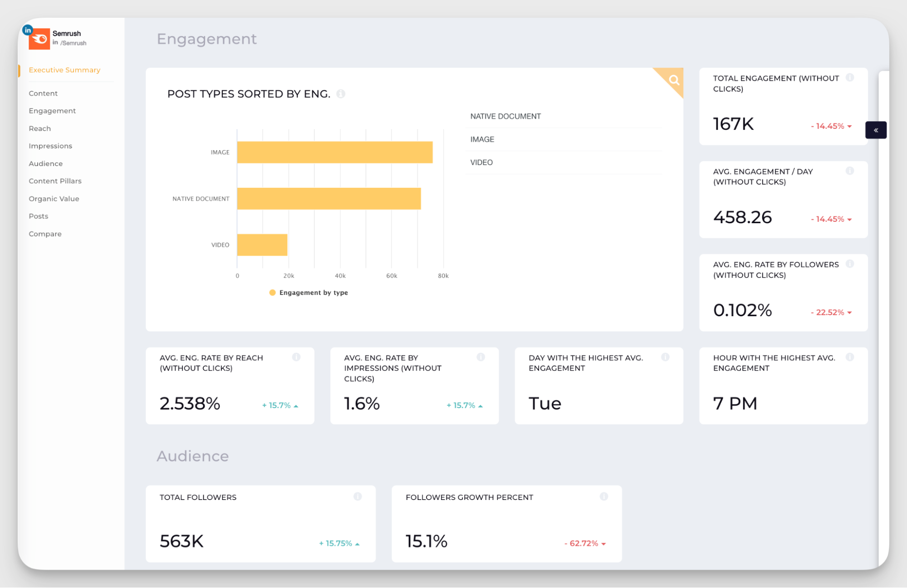The height and width of the screenshot is (588, 907).
Task: Click info icon on Hour With Highest Avg. Engagement
Action: 850,357
